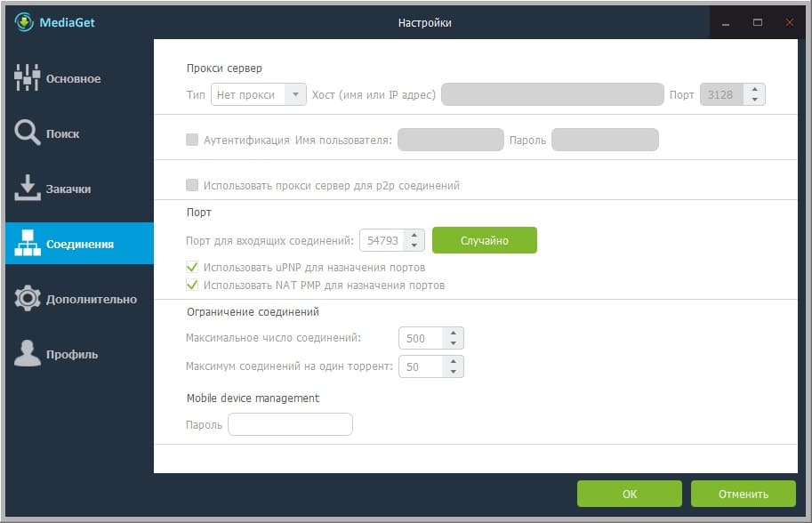Screen dimensions: 812x523
Task: Toggle the proxy for p2p connections checkbox
Action: pos(192,185)
